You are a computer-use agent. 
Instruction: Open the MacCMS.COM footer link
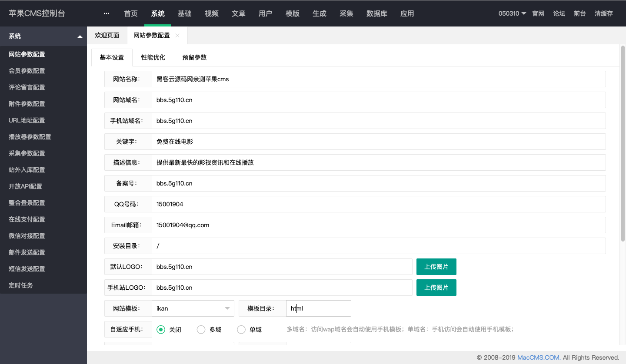point(539,357)
